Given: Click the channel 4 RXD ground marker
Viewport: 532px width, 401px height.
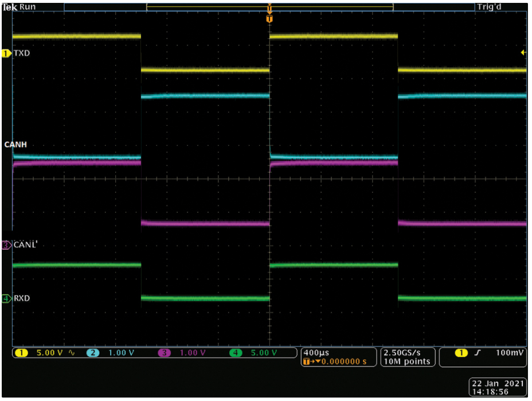Looking at the screenshot, I should pyautogui.click(x=6, y=298).
